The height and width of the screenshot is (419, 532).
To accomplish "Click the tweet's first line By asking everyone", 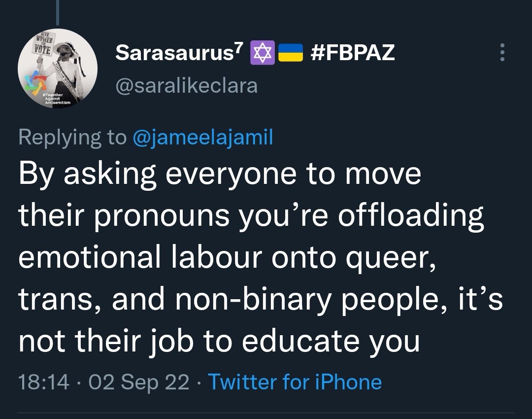I will (220, 174).
